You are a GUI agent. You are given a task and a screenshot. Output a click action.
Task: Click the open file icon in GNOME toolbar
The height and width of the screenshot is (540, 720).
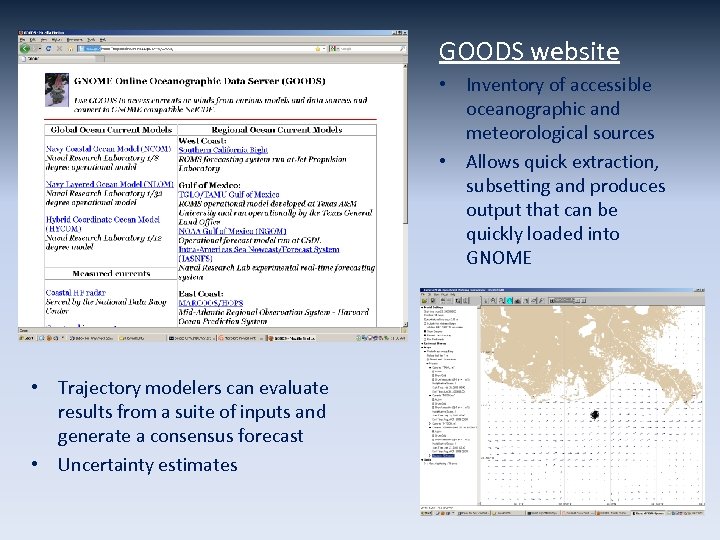(x=425, y=301)
